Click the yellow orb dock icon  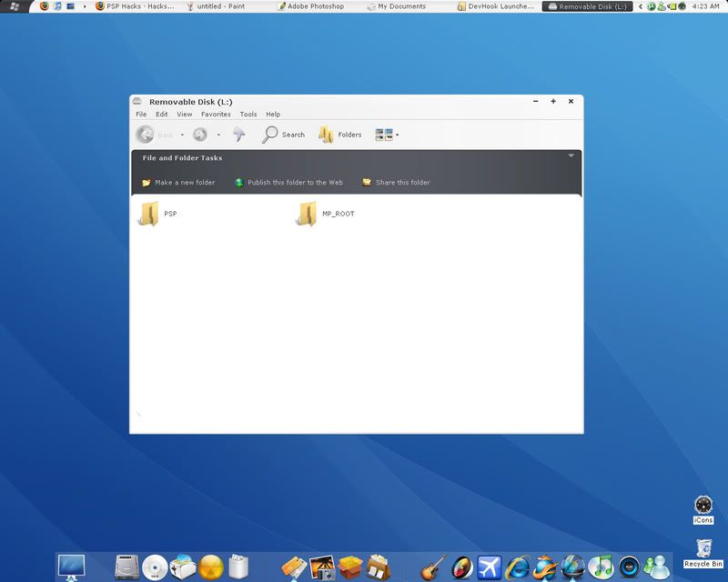(211, 567)
